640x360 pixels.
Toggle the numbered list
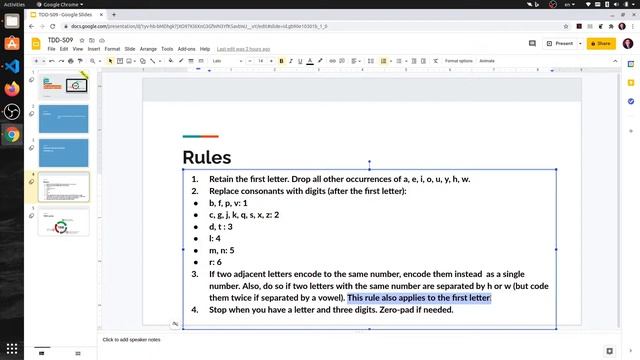pos(383,61)
